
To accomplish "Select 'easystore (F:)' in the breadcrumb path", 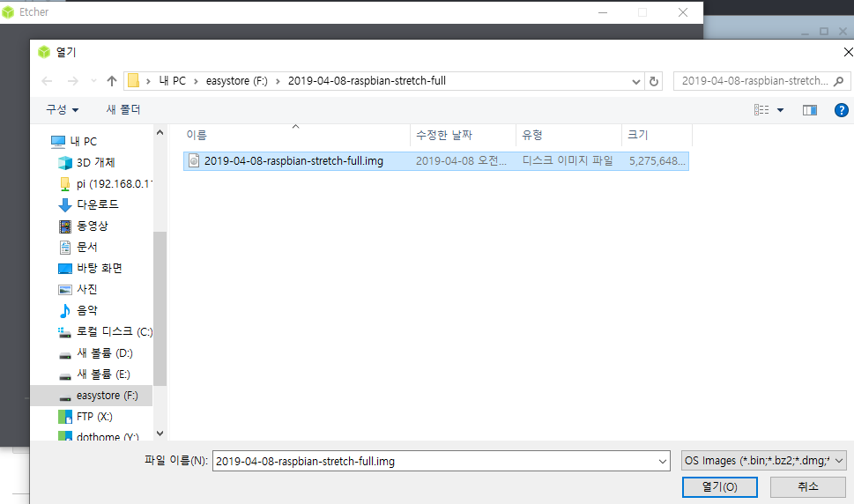I will pos(236,81).
